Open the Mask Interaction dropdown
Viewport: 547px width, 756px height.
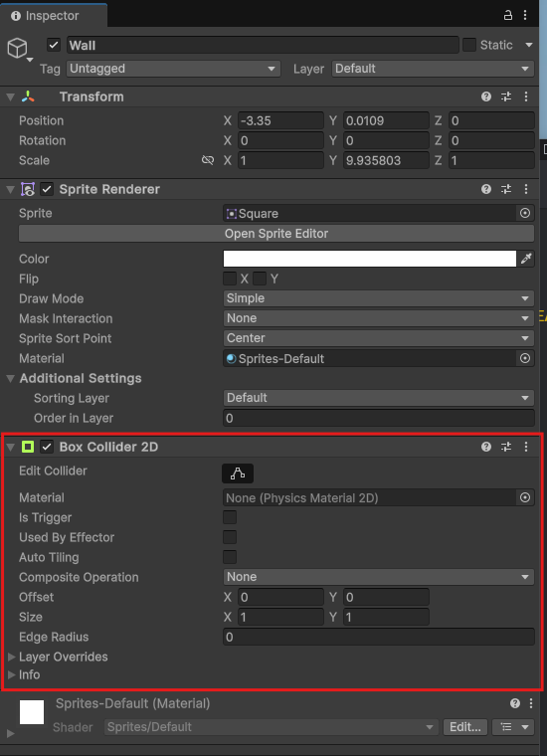coord(378,318)
